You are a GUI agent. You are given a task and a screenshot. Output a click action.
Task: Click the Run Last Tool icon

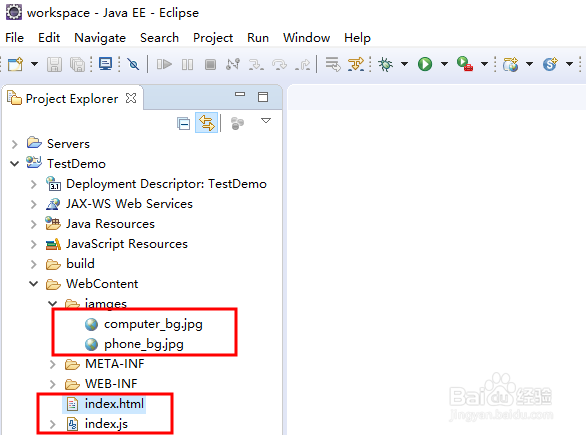pos(465,64)
